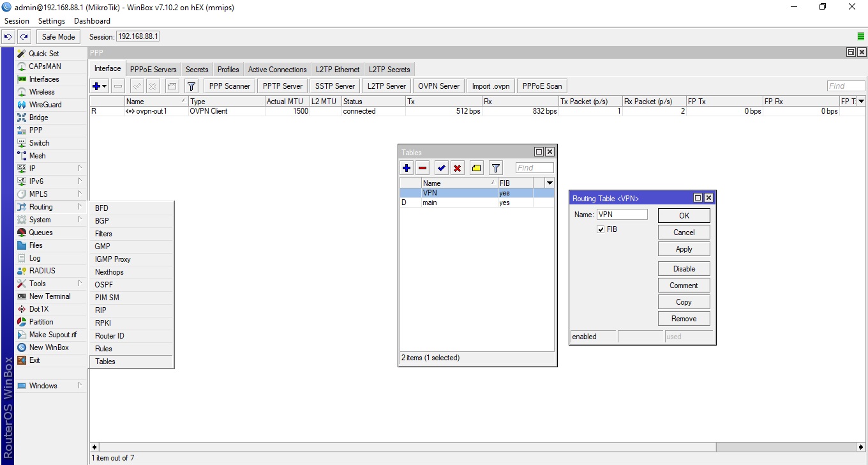
Task: Click the OVPN Server button
Action: point(438,86)
